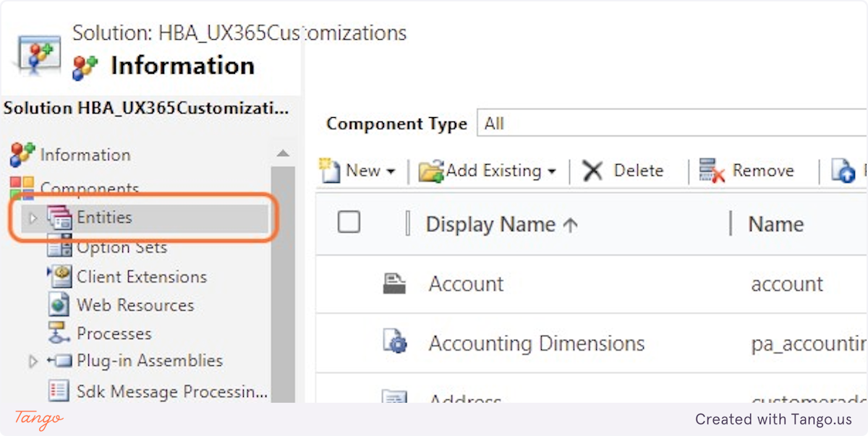The image size is (868, 436).
Task: Select Processes in the tree
Action: (x=114, y=333)
